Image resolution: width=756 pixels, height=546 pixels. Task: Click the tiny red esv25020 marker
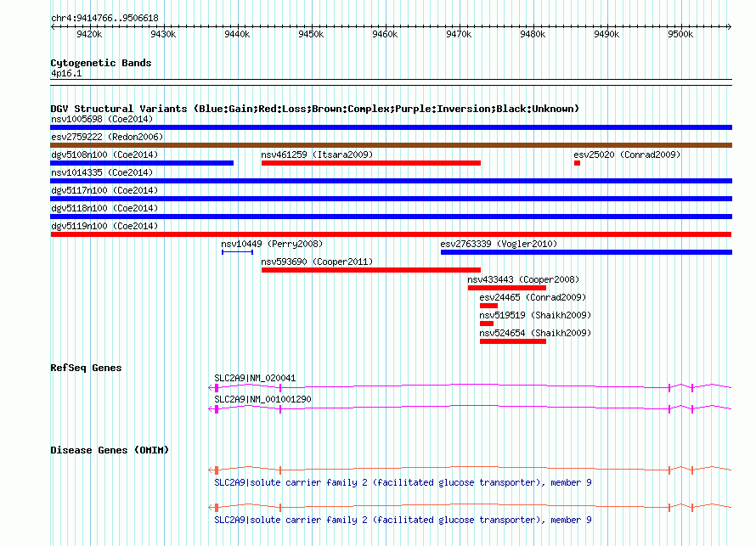[x=577, y=163]
